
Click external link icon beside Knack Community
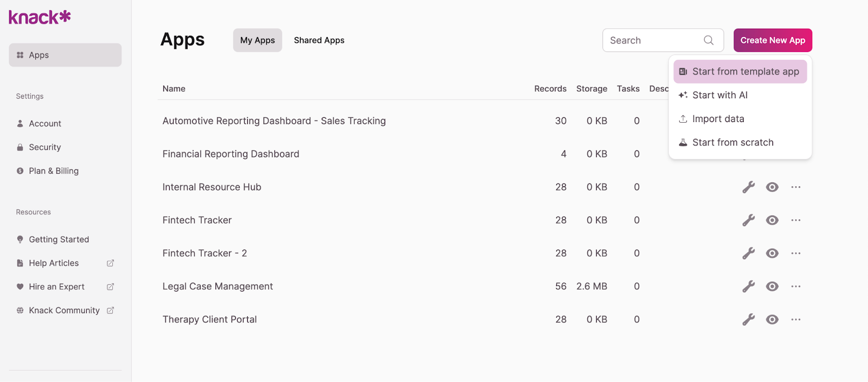(111, 310)
